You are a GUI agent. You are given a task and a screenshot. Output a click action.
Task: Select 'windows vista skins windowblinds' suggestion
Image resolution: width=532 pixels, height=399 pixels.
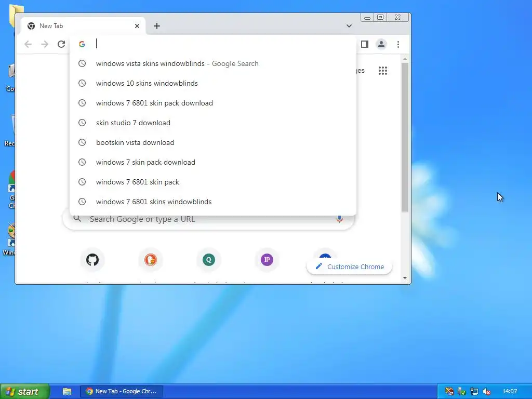point(213,63)
